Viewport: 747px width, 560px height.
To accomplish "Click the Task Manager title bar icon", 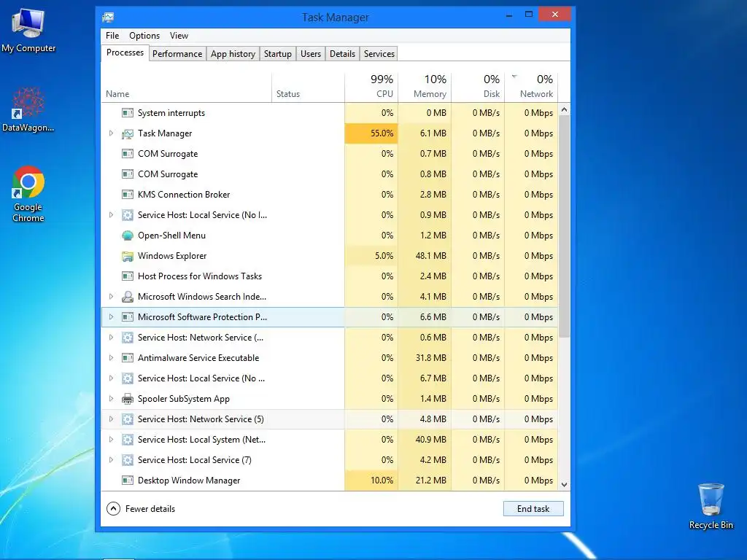I will pos(108,17).
